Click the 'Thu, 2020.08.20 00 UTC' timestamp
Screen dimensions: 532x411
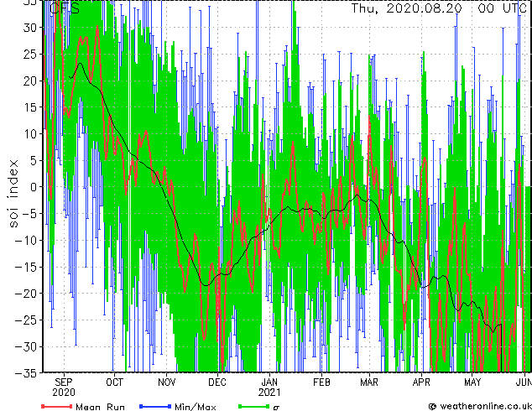coord(439,8)
